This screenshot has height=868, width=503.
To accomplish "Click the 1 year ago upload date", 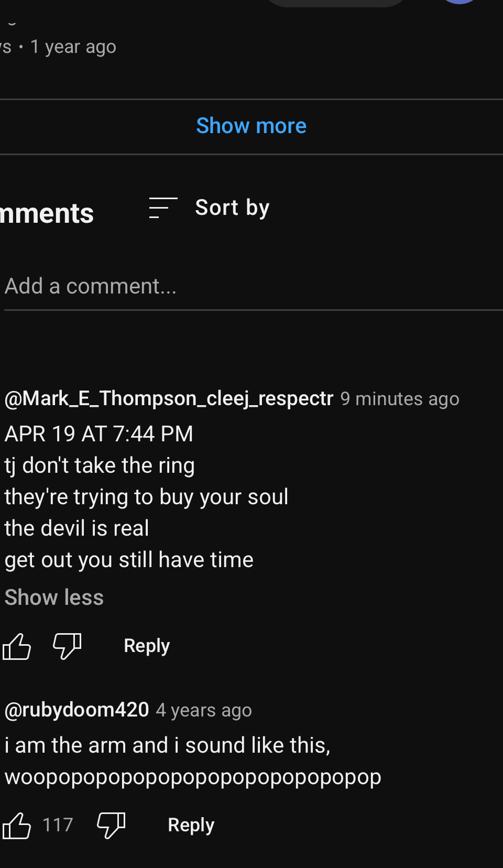I will pyautogui.click(x=73, y=47).
